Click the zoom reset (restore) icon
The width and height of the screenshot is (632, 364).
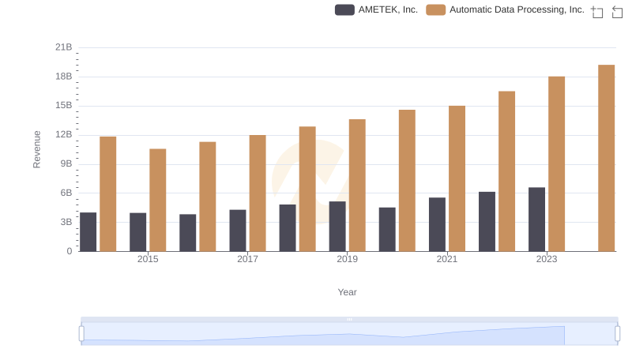click(x=617, y=12)
